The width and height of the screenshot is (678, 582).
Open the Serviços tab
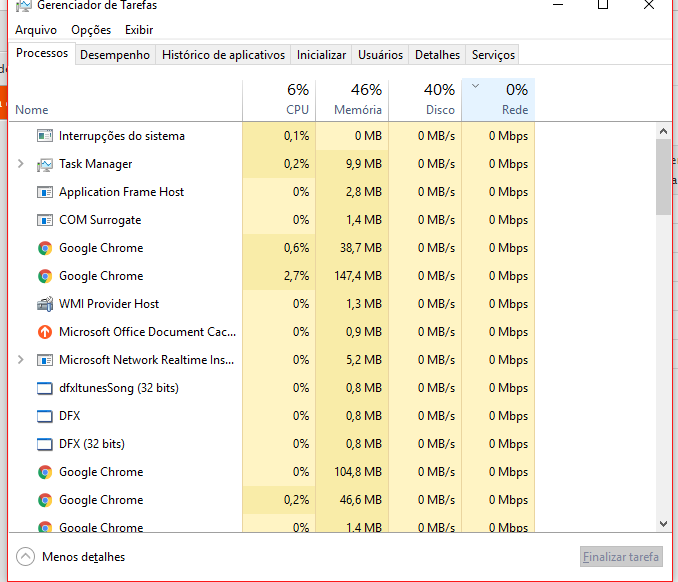coord(493,55)
